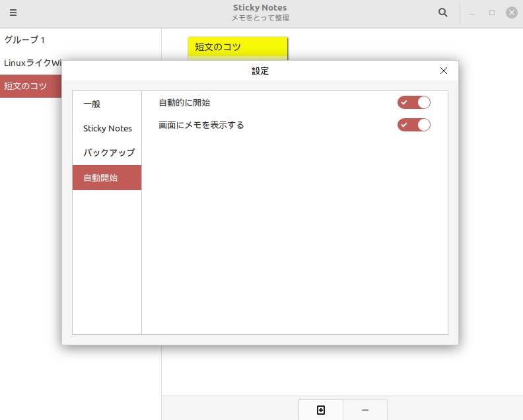Open the Sticky Notes settings tab
Screen dimensions: 523x420
coord(107,128)
